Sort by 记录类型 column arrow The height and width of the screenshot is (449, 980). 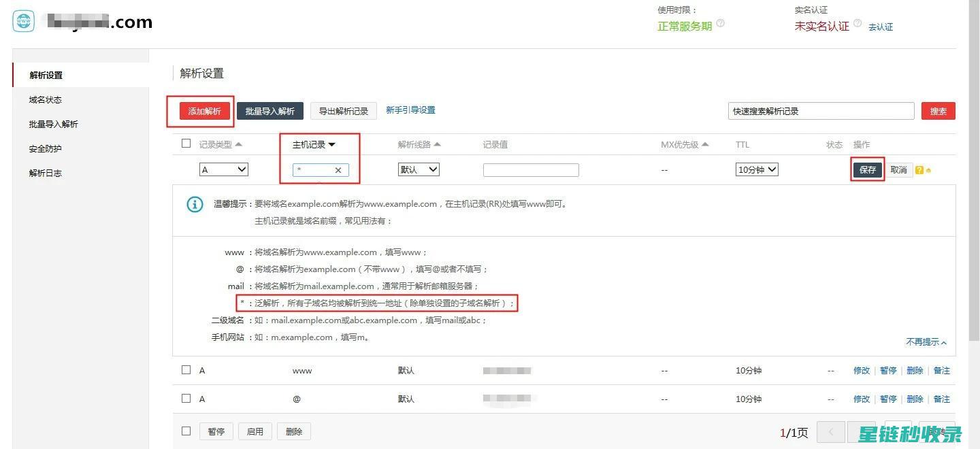[239, 144]
